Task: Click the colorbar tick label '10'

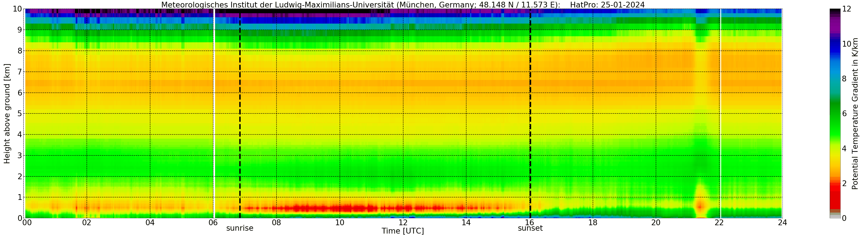Action: pyautogui.click(x=846, y=44)
